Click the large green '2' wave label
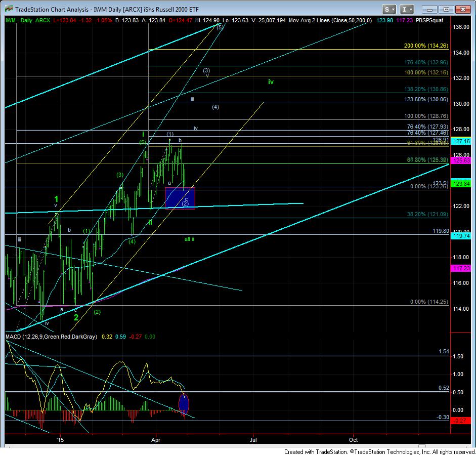The width and height of the screenshot is (476, 455). pyautogui.click(x=76, y=317)
